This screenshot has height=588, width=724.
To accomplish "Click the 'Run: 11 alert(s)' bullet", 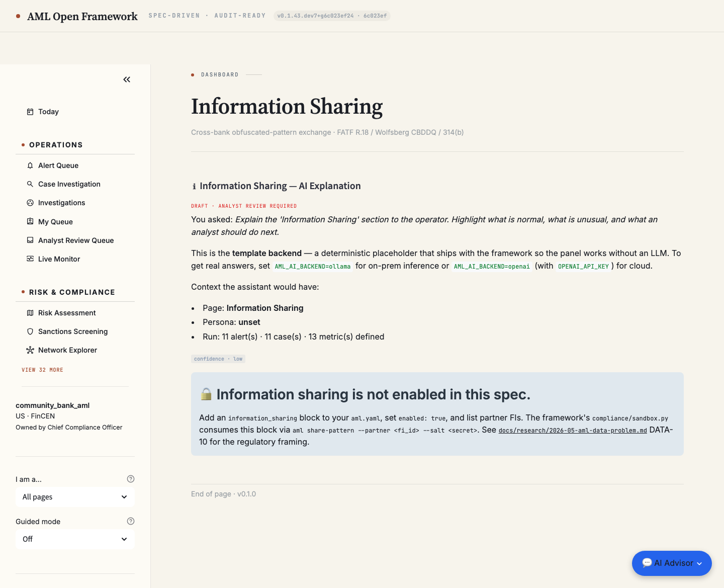I will (x=294, y=337).
